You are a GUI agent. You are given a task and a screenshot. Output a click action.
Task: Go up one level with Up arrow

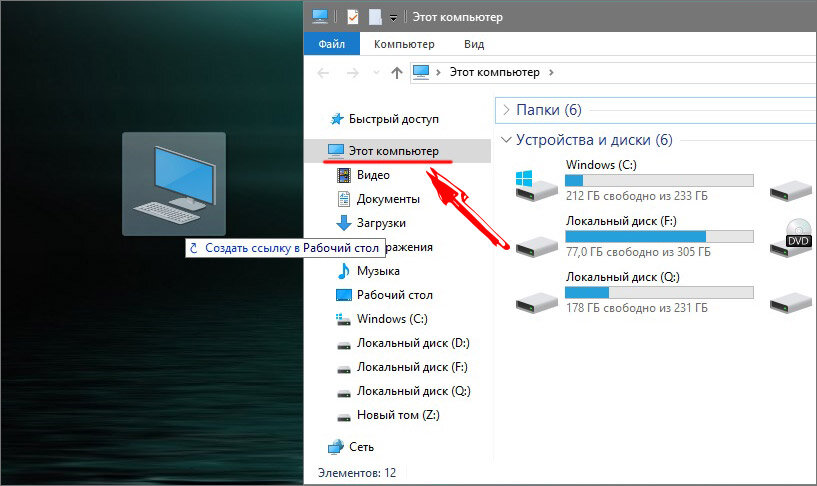tap(397, 73)
